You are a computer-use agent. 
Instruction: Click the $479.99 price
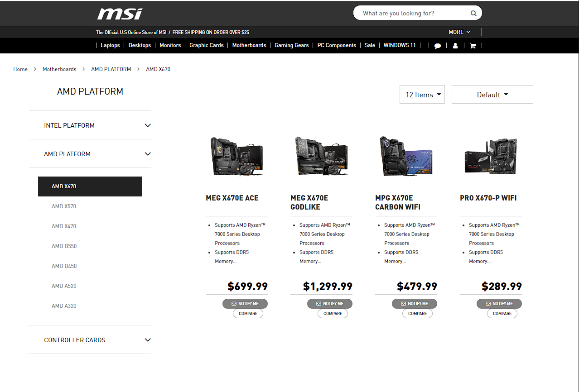click(417, 287)
